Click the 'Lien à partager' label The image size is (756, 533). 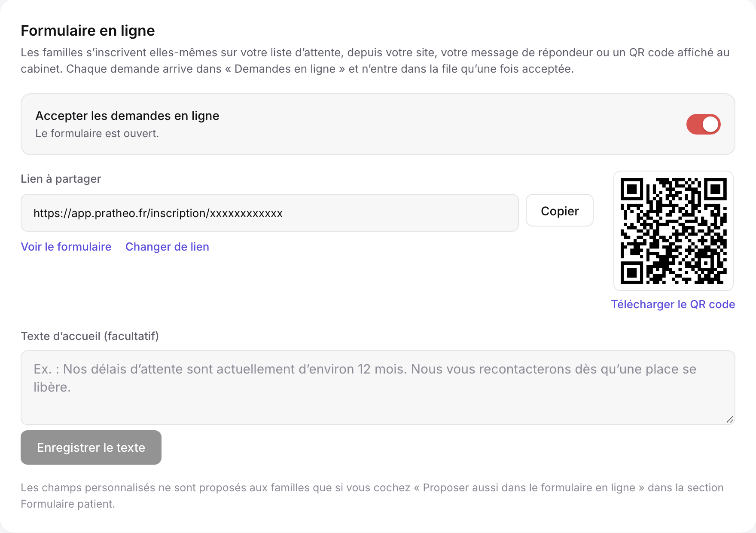coord(61,179)
